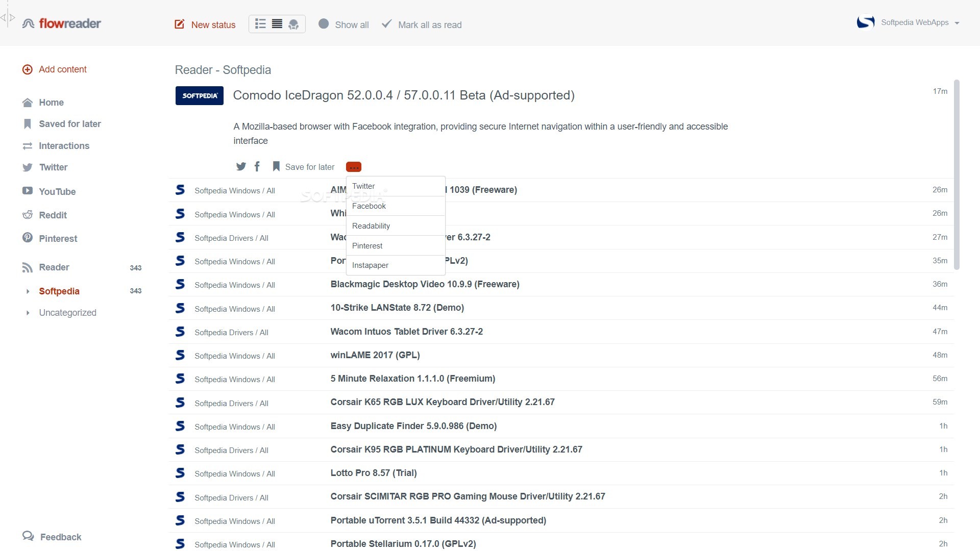Switch to card view icon in toolbar
The height and width of the screenshot is (551, 980).
pyautogui.click(x=293, y=24)
